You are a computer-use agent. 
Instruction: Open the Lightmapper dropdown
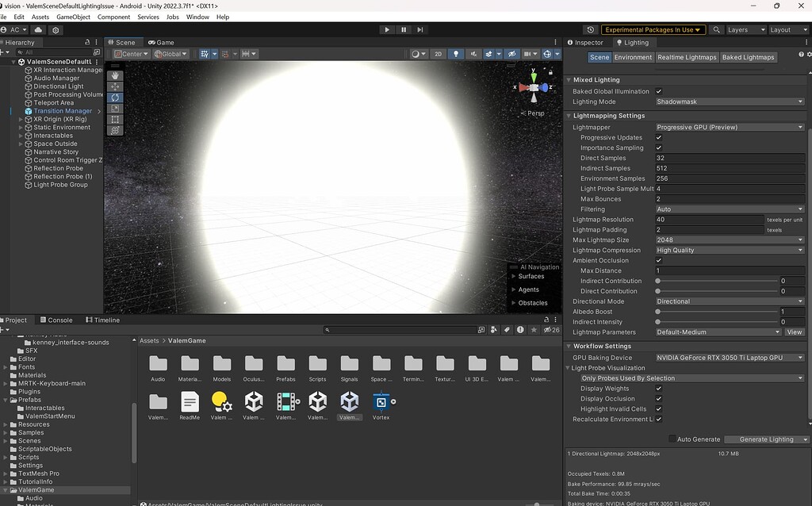pos(730,127)
